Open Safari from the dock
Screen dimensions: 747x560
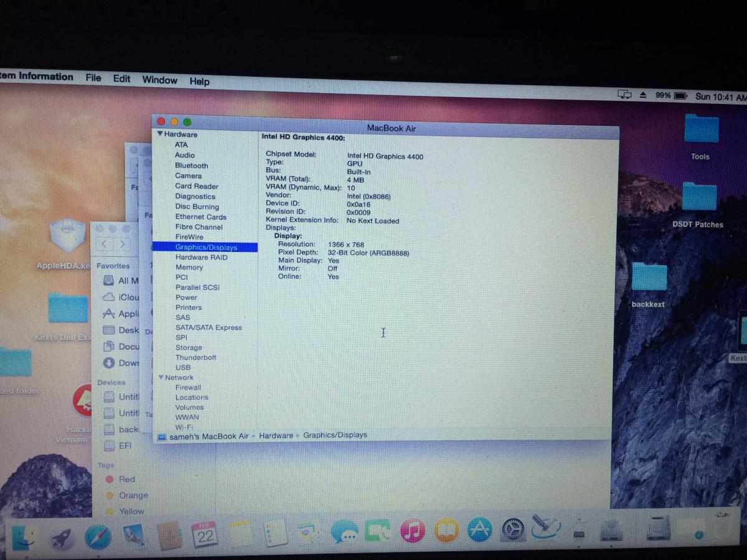coord(98,536)
